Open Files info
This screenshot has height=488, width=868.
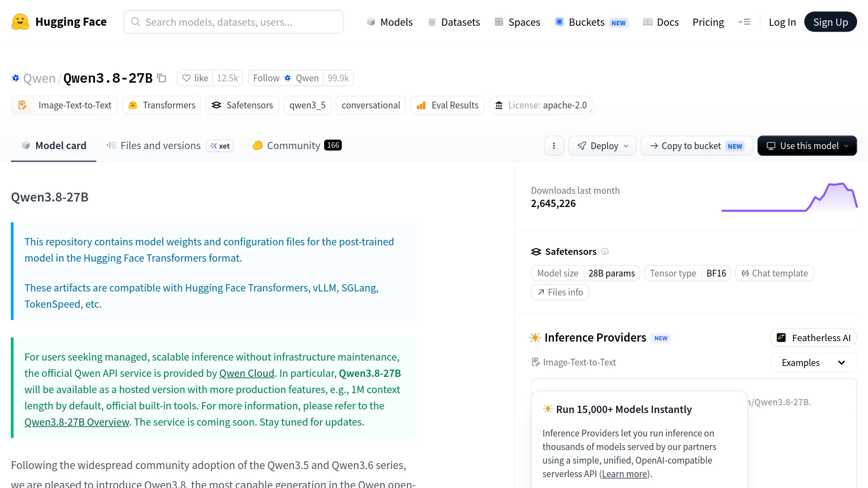(x=560, y=292)
